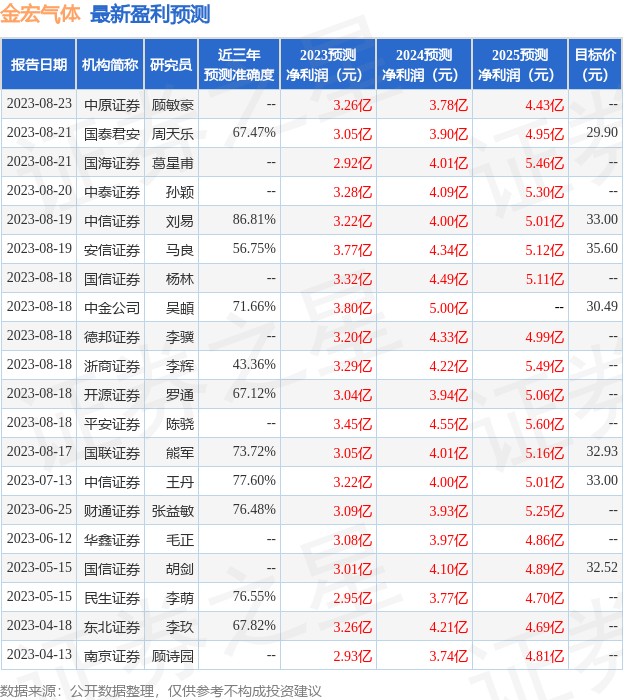Click institution 德邦证券
623x700 pixels.
coord(112,337)
